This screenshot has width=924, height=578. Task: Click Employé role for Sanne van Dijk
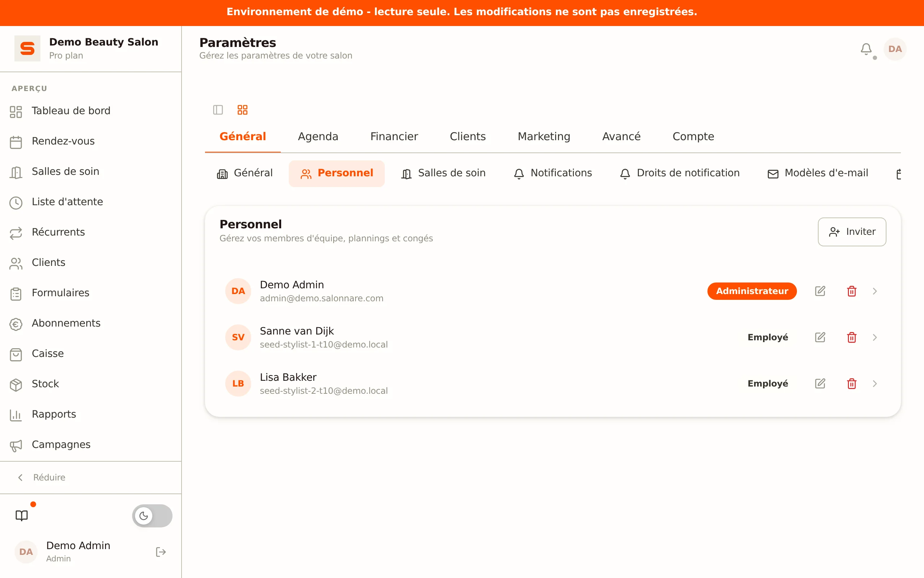click(767, 337)
